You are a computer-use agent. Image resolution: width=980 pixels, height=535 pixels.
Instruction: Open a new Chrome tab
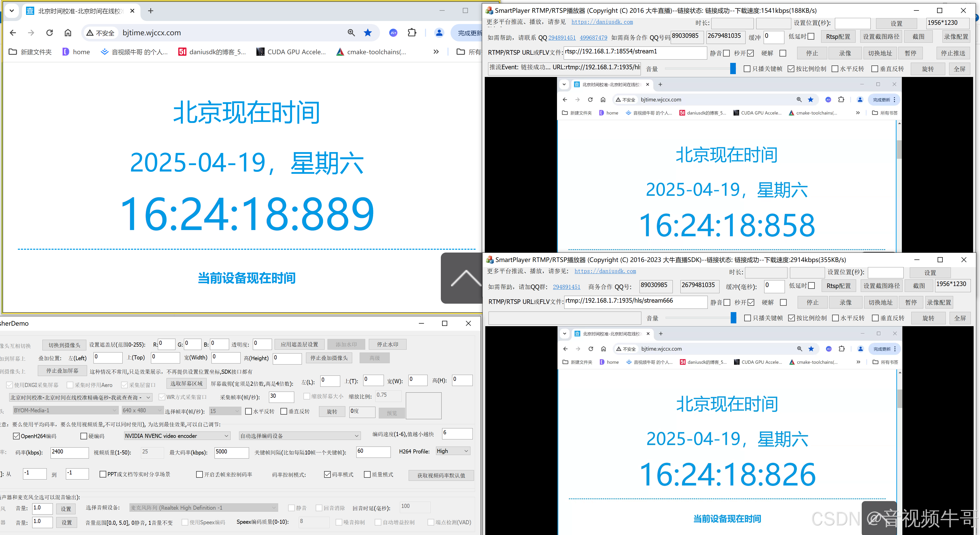pyautogui.click(x=151, y=11)
